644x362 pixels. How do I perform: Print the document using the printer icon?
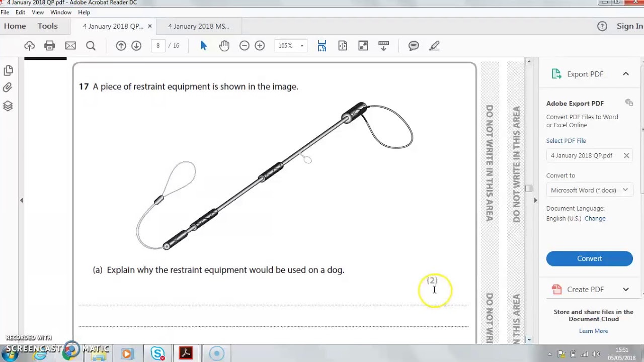49,46
